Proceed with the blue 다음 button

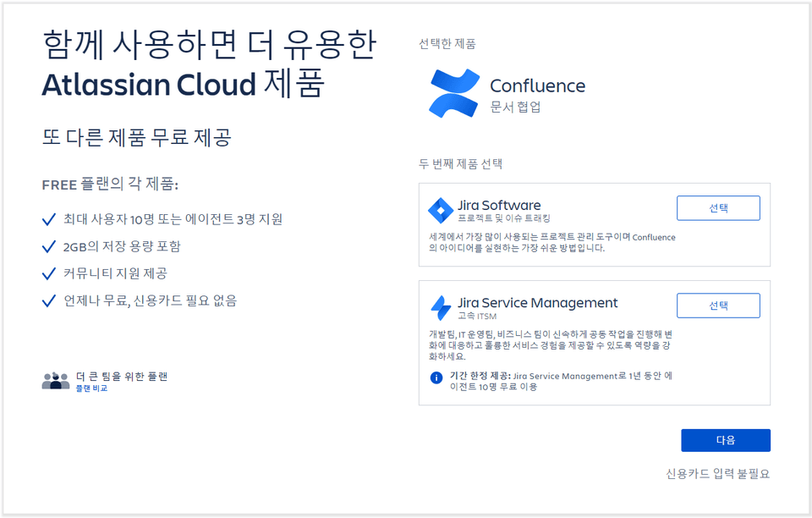[x=725, y=440]
